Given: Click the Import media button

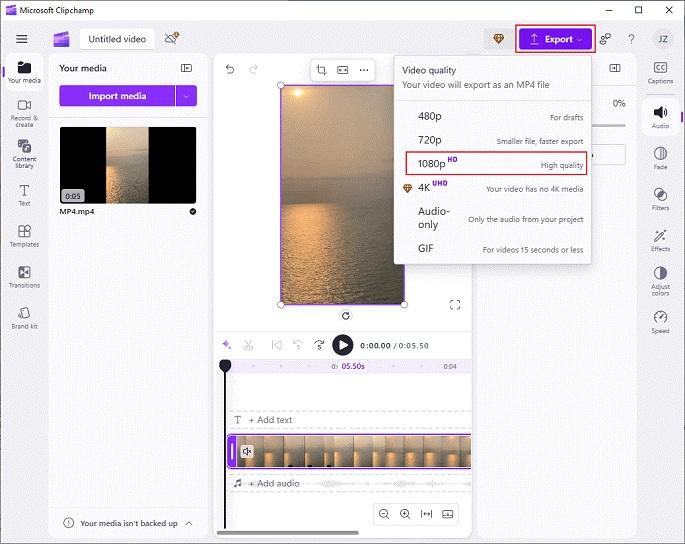Looking at the screenshot, I should pos(117,96).
